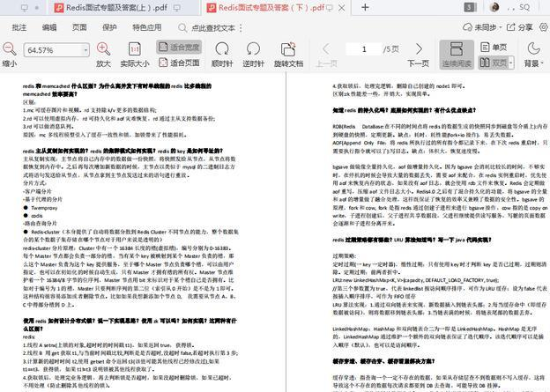Click the 旋转文档 rotate document icon
The width and height of the screenshot is (550, 392).
(x=288, y=49)
